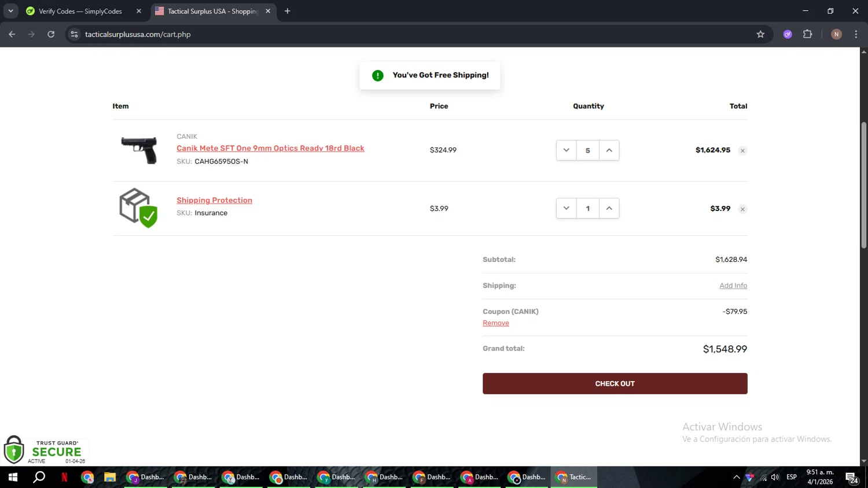Open the Windows Start menu

[x=13, y=477]
